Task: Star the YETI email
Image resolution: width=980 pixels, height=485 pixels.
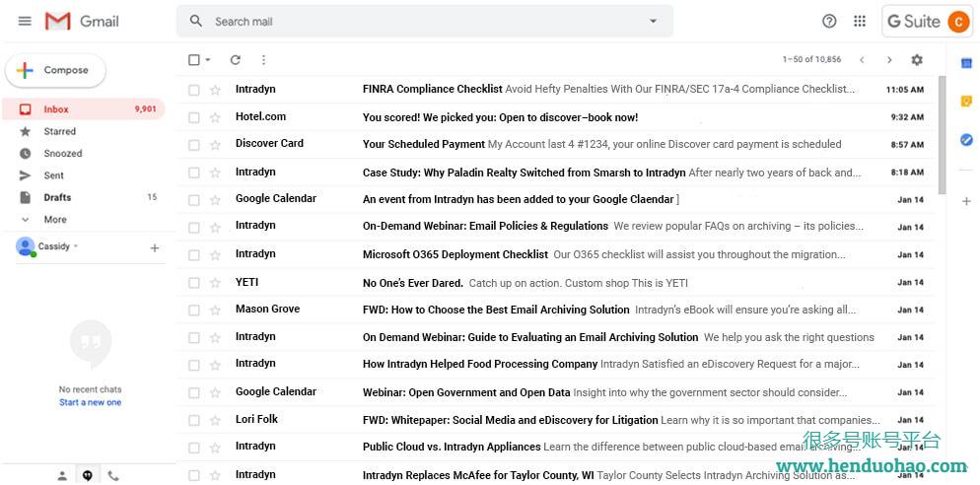Action: pyautogui.click(x=215, y=283)
